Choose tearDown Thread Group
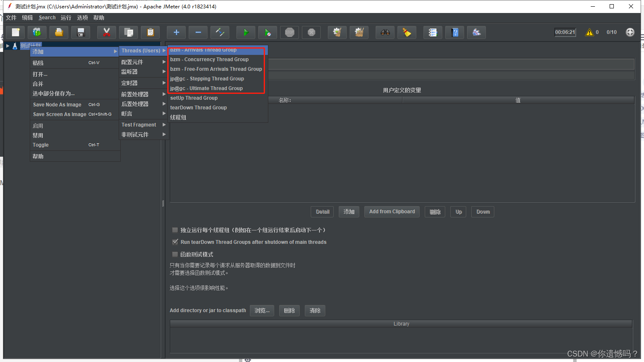Screen dimensions: 644x362 click(x=218, y=108)
